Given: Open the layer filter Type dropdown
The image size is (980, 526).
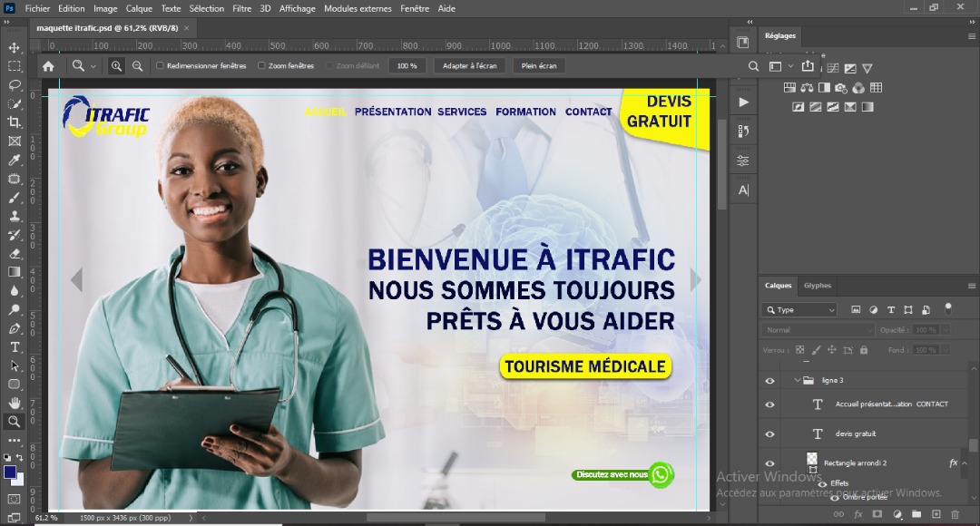Looking at the screenshot, I should [x=799, y=310].
